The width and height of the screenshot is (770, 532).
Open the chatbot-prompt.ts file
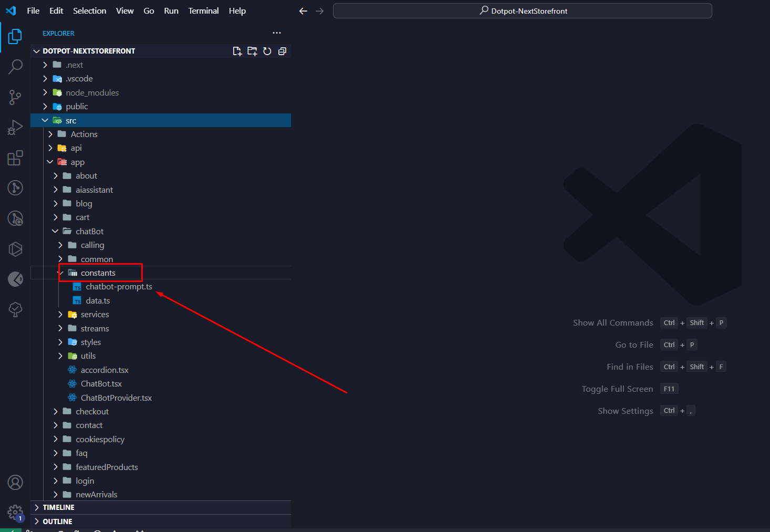[x=161, y=287]
